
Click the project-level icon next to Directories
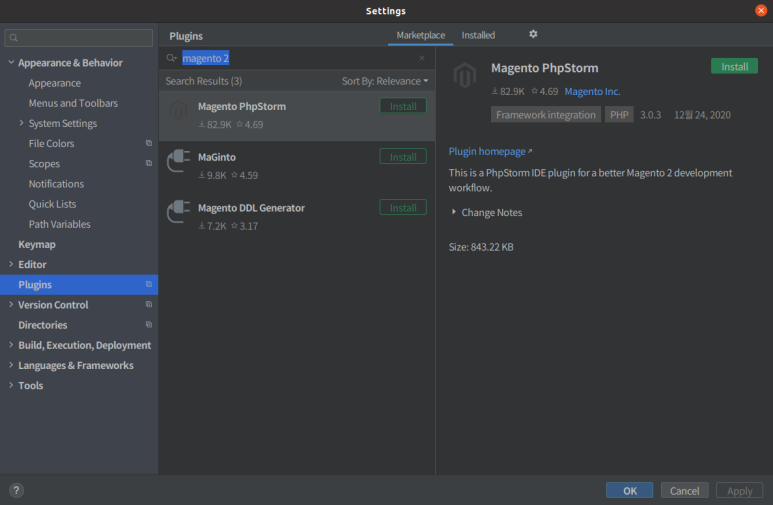point(149,325)
